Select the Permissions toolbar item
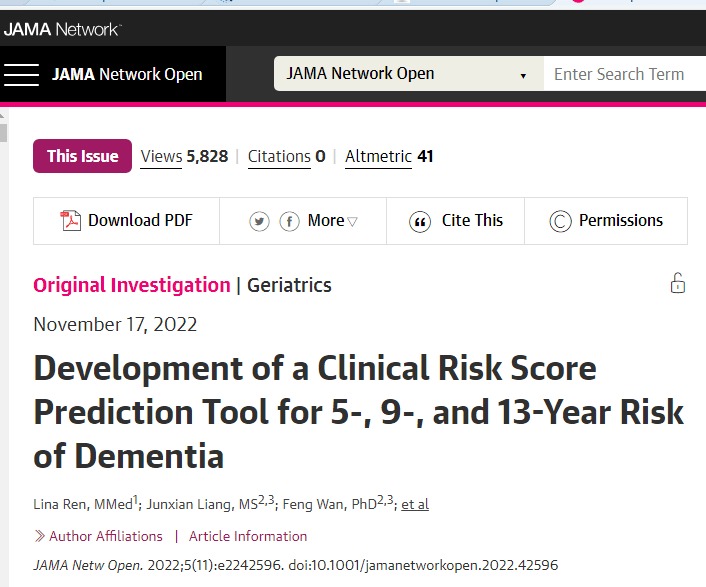706x587 pixels. tap(620, 221)
